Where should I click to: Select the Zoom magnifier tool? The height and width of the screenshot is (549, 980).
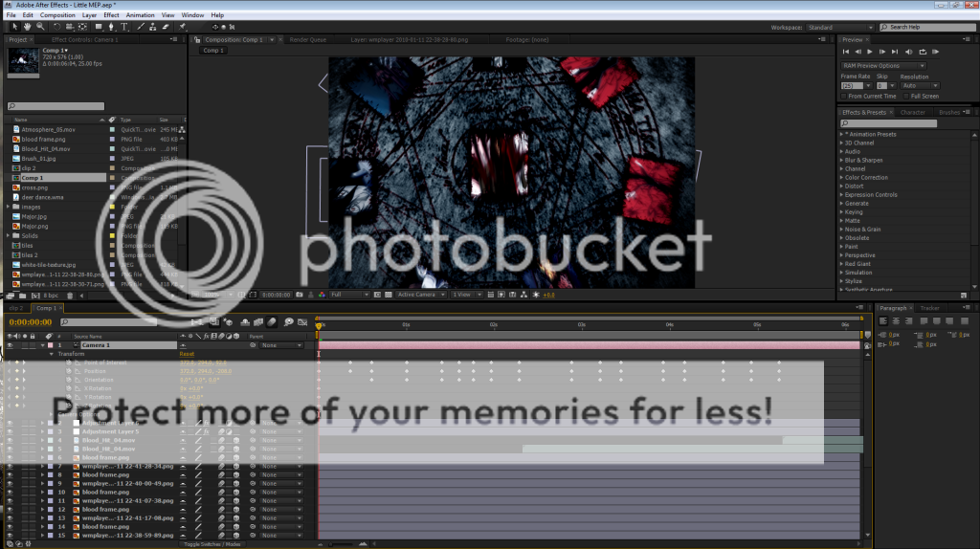(40, 27)
